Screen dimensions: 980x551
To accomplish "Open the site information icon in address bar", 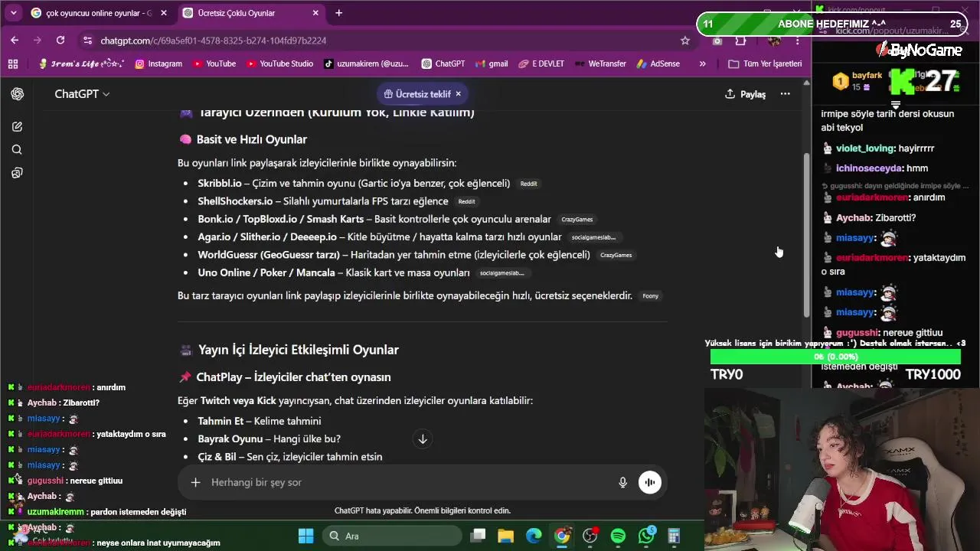I will pyautogui.click(x=88, y=41).
